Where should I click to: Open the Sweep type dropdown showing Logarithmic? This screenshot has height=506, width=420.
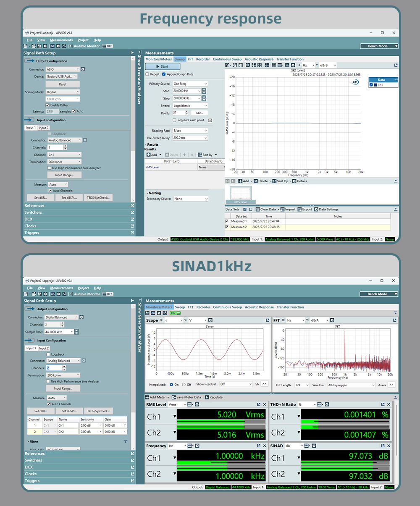(x=190, y=105)
